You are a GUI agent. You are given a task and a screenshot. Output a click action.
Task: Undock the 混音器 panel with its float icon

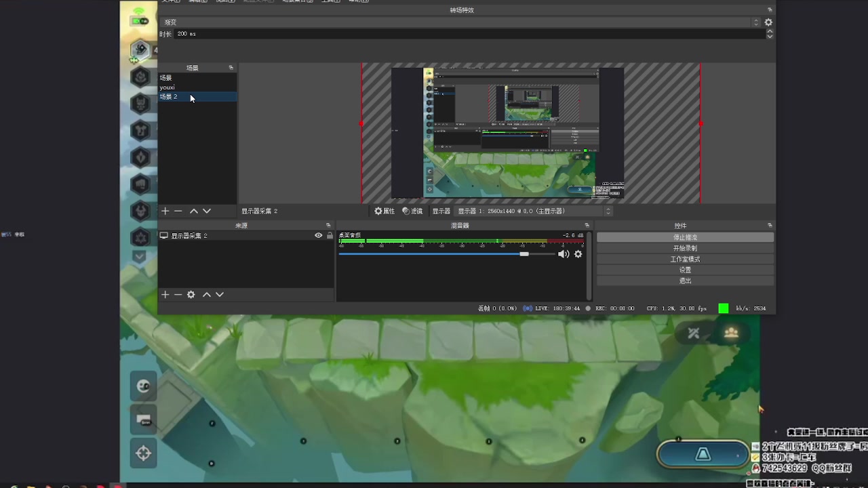(x=587, y=226)
